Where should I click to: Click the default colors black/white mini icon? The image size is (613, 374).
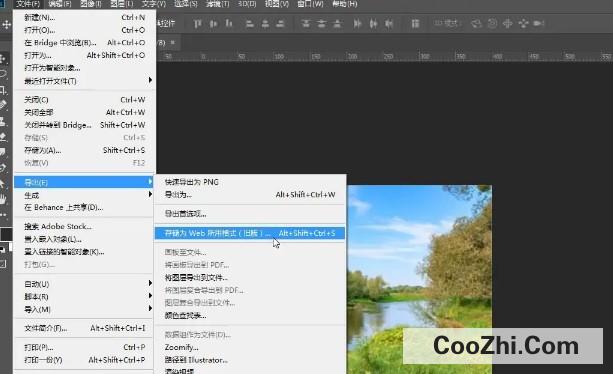pyautogui.click(x=3, y=249)
